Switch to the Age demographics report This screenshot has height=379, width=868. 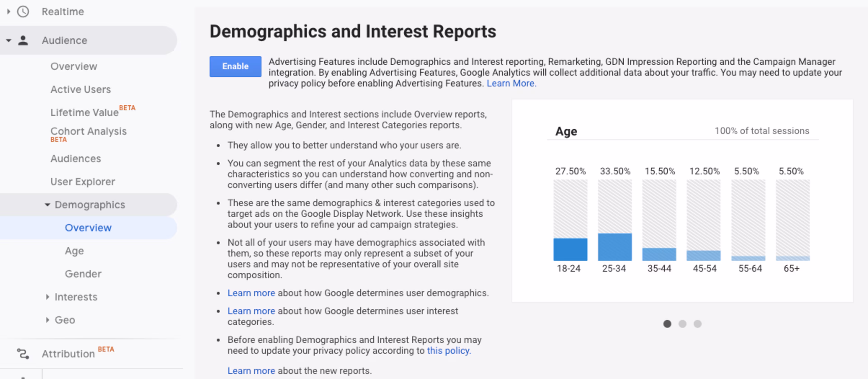[74, 251]
